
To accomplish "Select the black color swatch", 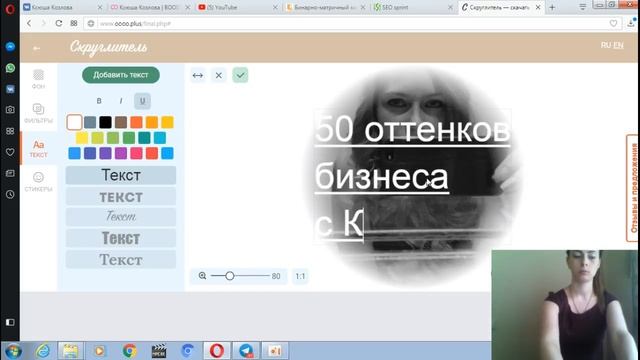I will pyautogui.click(x=105, y=122).
